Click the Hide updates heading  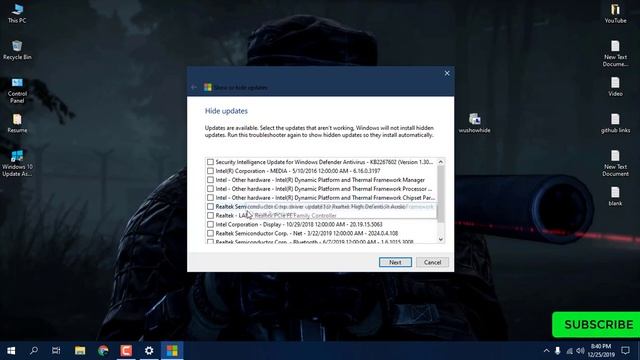[226, 111]
